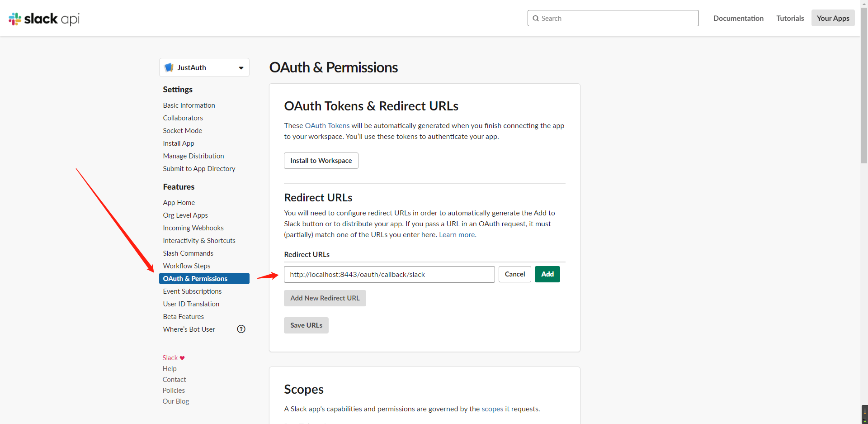The width and height of the screenshot is (868, 424).
Task: Click the Redirect URLs section heading
Action: [318, 197]
